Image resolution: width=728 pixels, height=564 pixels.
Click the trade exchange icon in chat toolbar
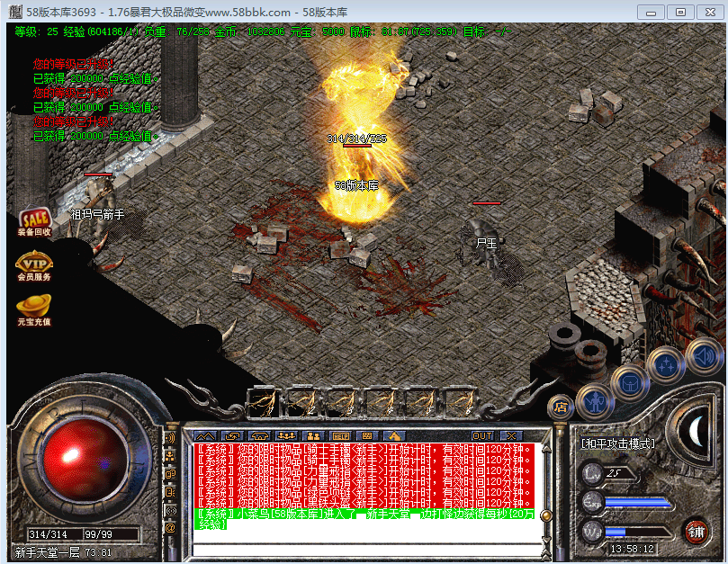click(x=232, y=436)
